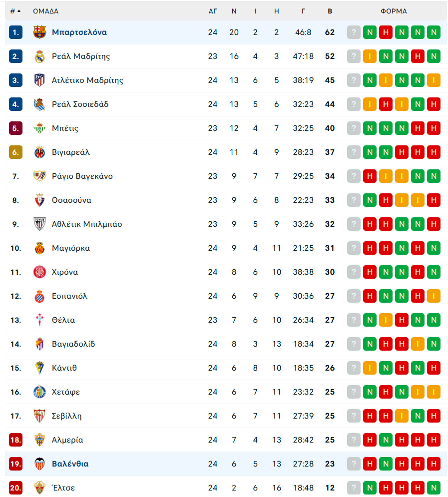This screenshot has height=497, width=448.
Task: Click the Real Sociedad crest icon
Action: click(39, 104)
